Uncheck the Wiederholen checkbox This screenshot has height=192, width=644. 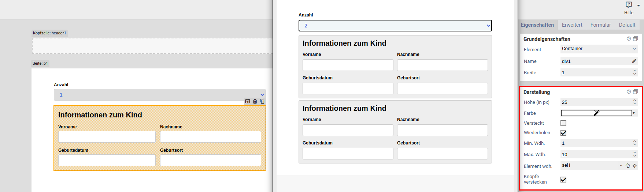point(563,133)
